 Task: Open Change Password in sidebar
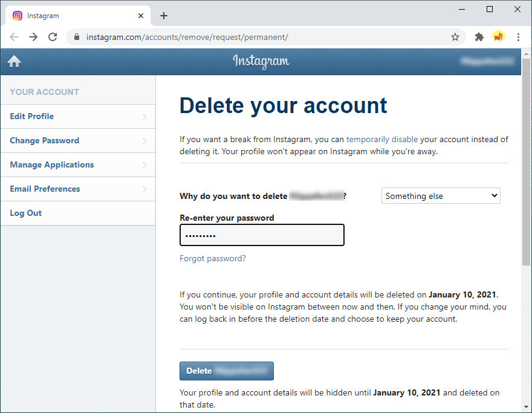[x=78, y=140]
